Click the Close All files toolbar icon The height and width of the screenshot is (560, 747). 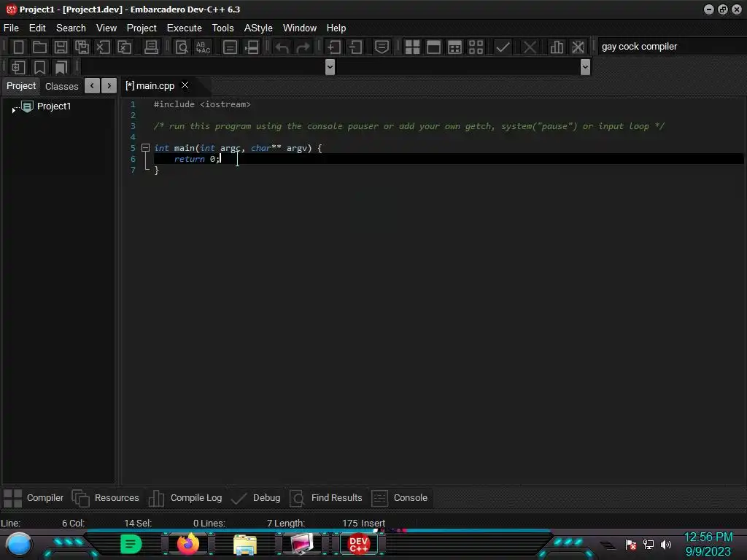(x=124, y=47)
